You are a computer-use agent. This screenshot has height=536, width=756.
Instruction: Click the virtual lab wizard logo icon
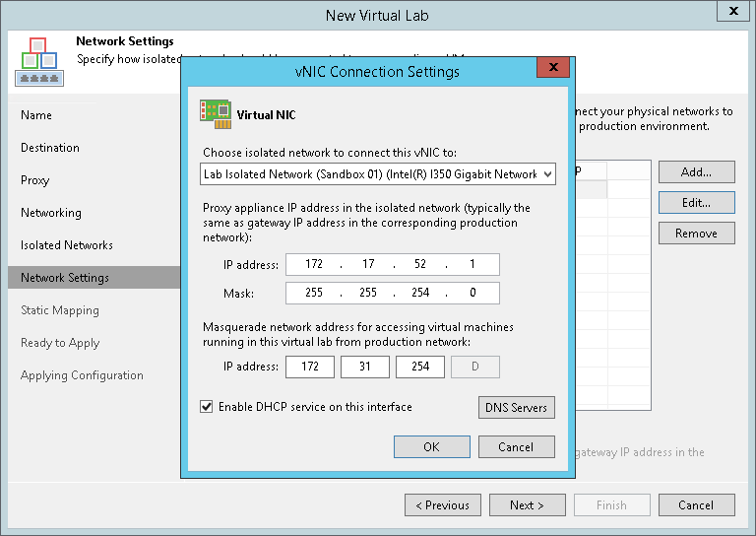point(39,62)
